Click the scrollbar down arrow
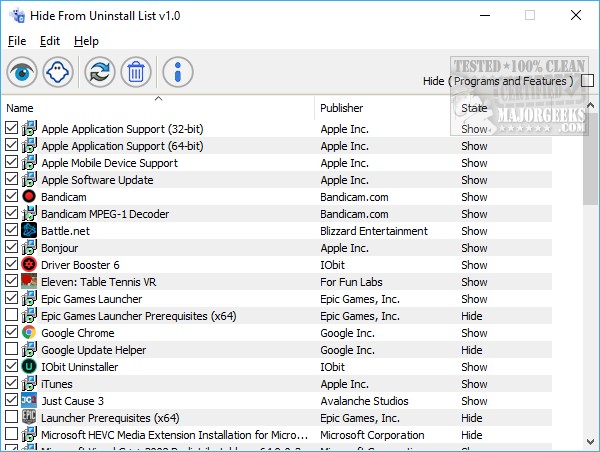This screenshot has height=452, width=600. 590,442
